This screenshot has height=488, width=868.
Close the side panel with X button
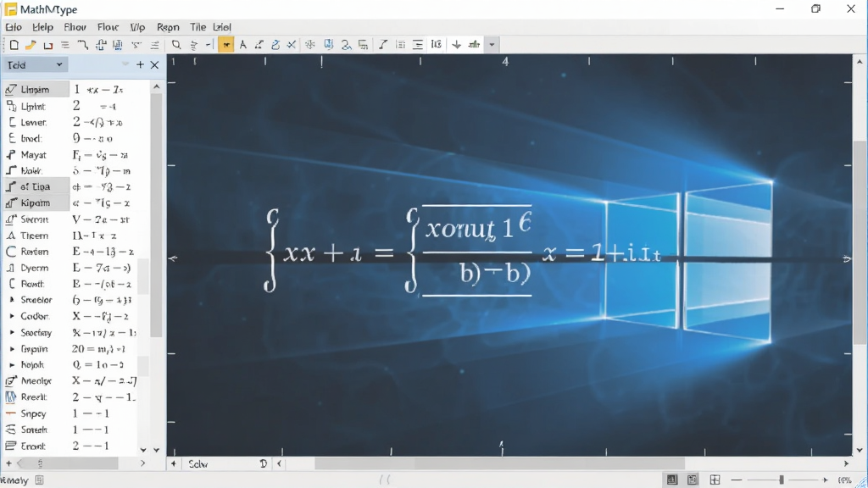pyautogui.click(x=155, y=64)
